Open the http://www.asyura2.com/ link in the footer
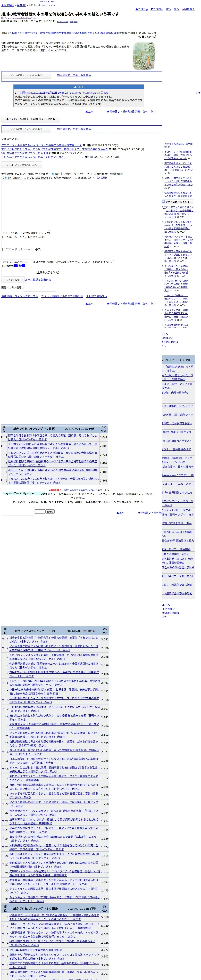This screenshot has height=980, width=201. click(x=80, y=490)
